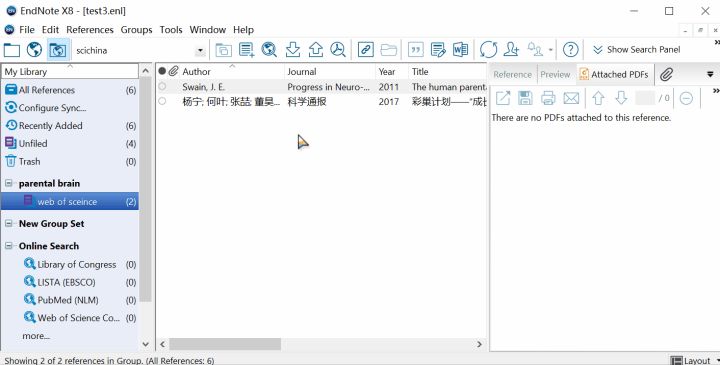Open the Tools menu
Viewport: 720px width, 365px height.
click(x=171, y=30)
